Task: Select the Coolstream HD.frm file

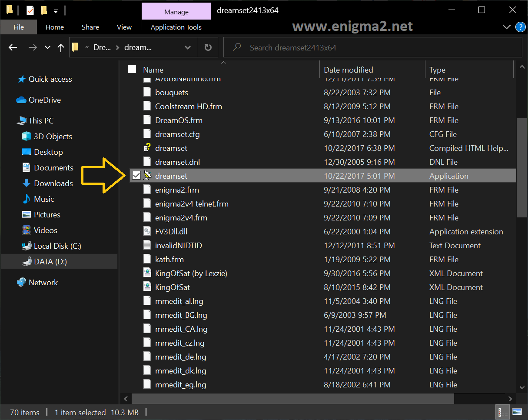Action: click(189, 106)
